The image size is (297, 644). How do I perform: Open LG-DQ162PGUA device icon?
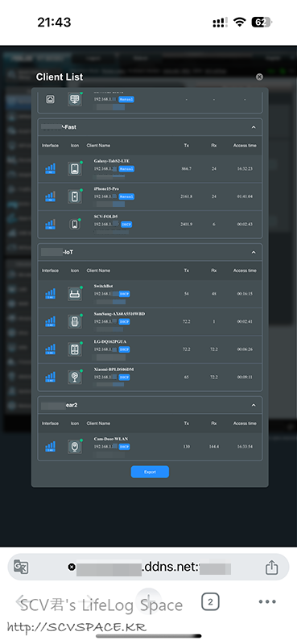pos(75,349)
